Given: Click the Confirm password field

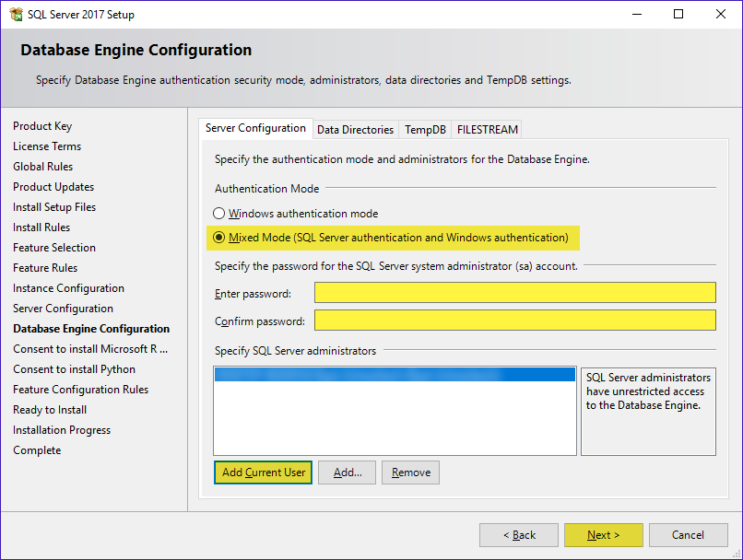Looking at the screenshot, I should 515,320.
